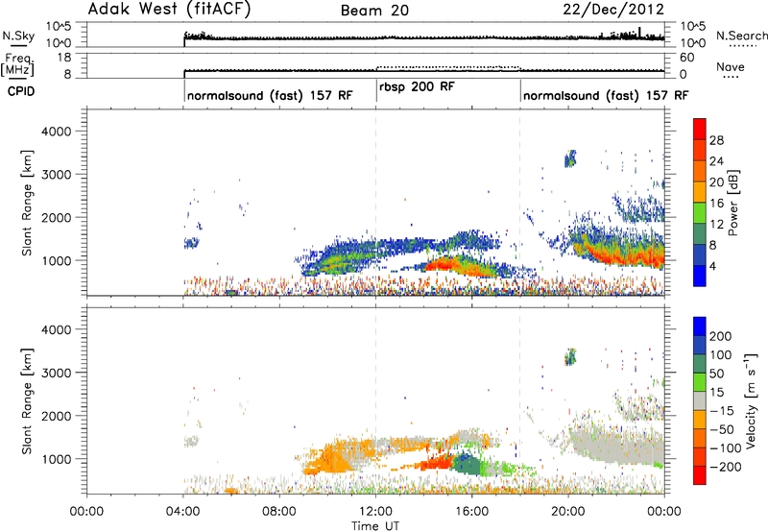Click the 'Slant Range [km]' label of velocity panel

(x=27, y=400)
